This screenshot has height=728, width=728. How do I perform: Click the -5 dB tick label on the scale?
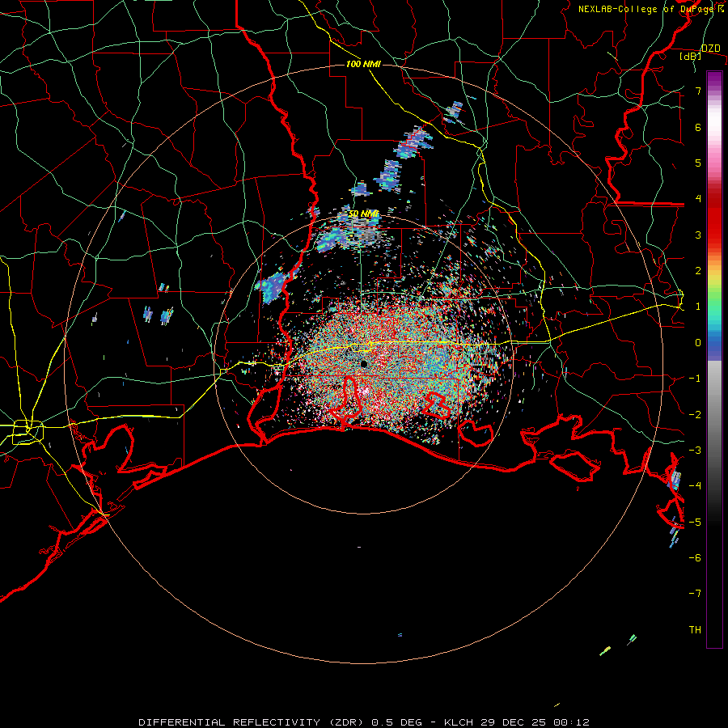(695, 523)
